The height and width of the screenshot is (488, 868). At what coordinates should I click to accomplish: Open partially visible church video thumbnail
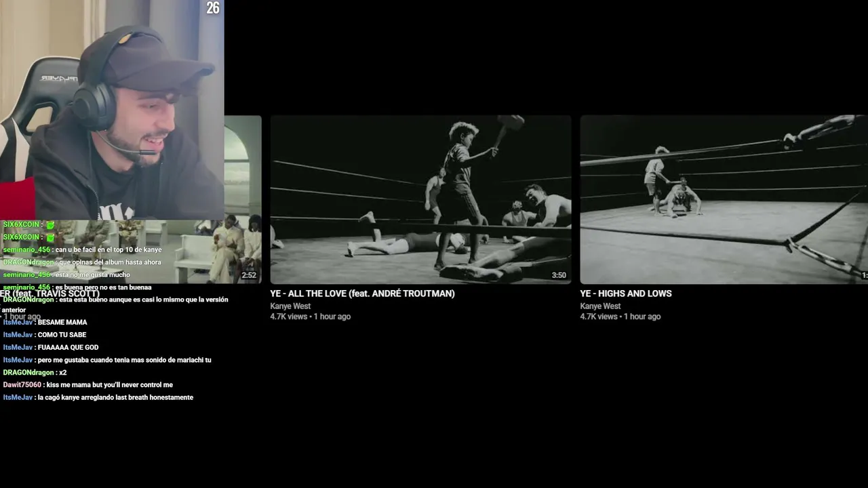[242, 199]
